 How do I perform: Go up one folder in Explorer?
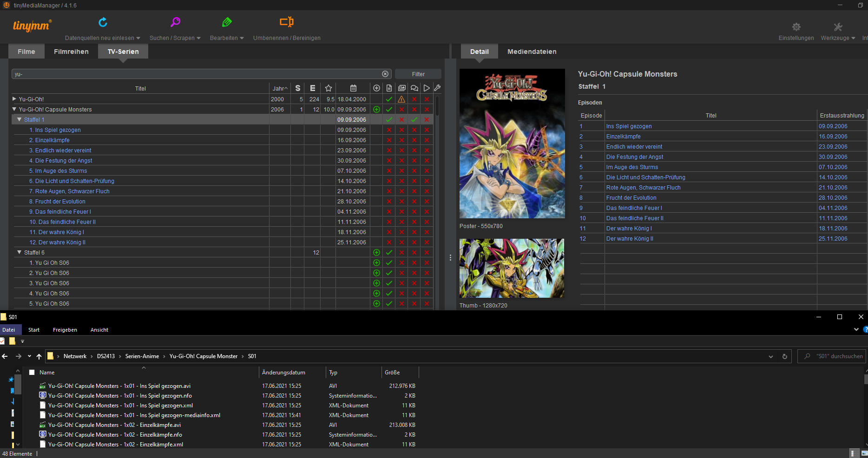click(x=39, y=356)
